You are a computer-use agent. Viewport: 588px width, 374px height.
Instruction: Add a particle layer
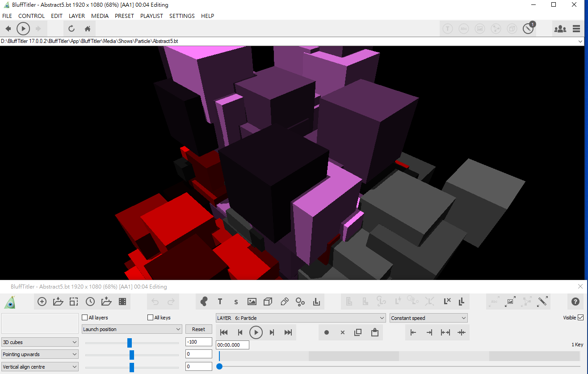tap(300, 302)
